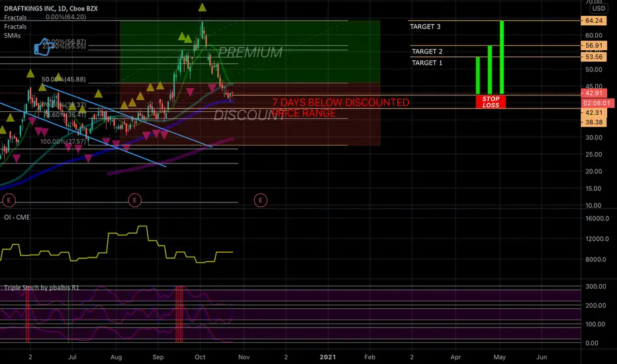Click the 2021 label on time axis
617x364 pixels.
tap(328, 357)
